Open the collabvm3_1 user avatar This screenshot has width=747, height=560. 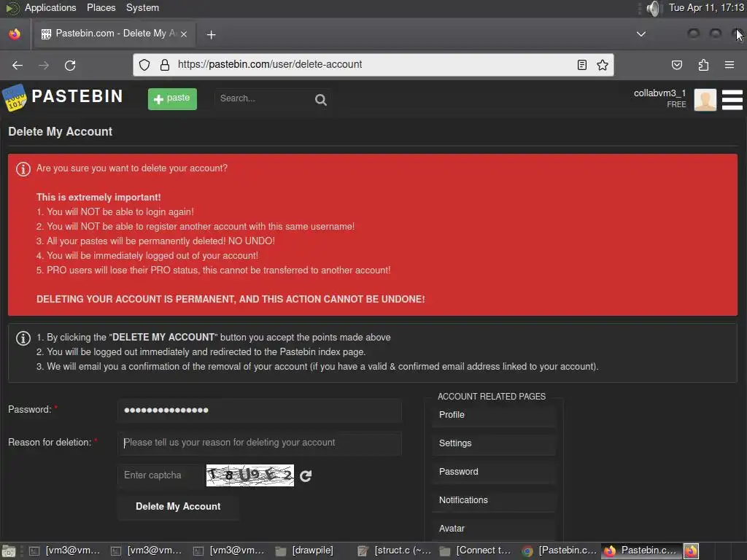[x=705, y=99]
